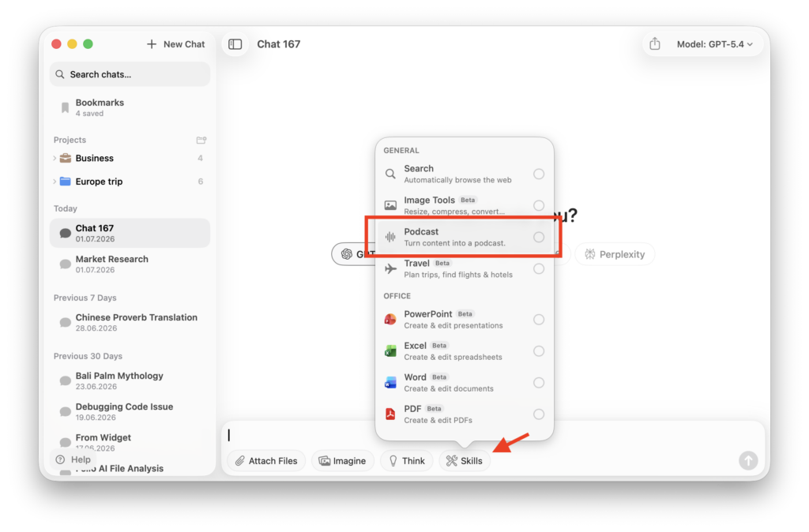This screenshot has width=809, height=532.
Task: Open the Bookmarks 4 saved entry
Action: point(130,107)
